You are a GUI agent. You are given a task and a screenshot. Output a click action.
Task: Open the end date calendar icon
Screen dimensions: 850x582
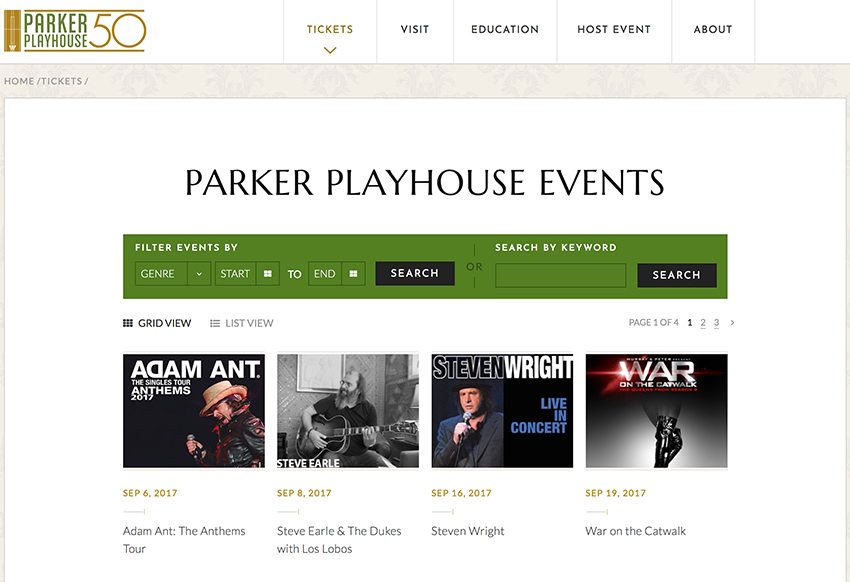(353, 274)
